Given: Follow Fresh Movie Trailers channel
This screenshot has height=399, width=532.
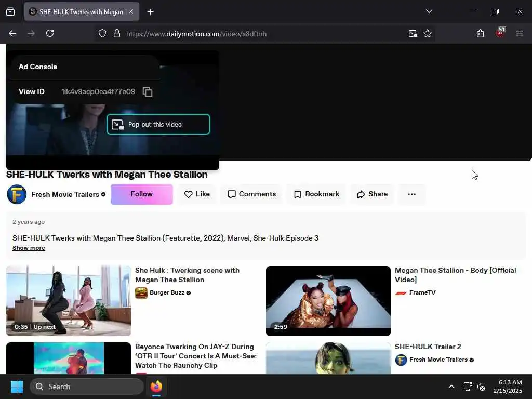Looking at the screenshot, I should click(x=141, y=194).
